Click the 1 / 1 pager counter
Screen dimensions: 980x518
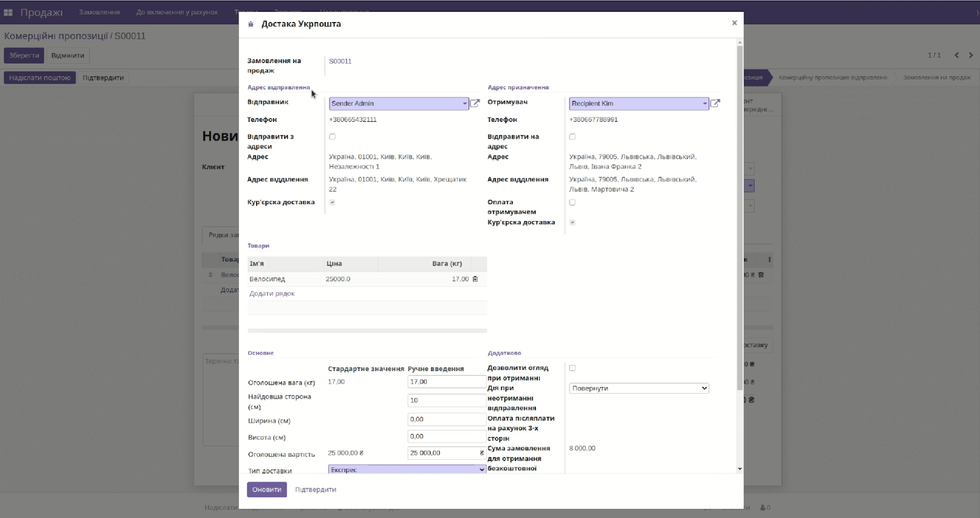coord(934,55)
